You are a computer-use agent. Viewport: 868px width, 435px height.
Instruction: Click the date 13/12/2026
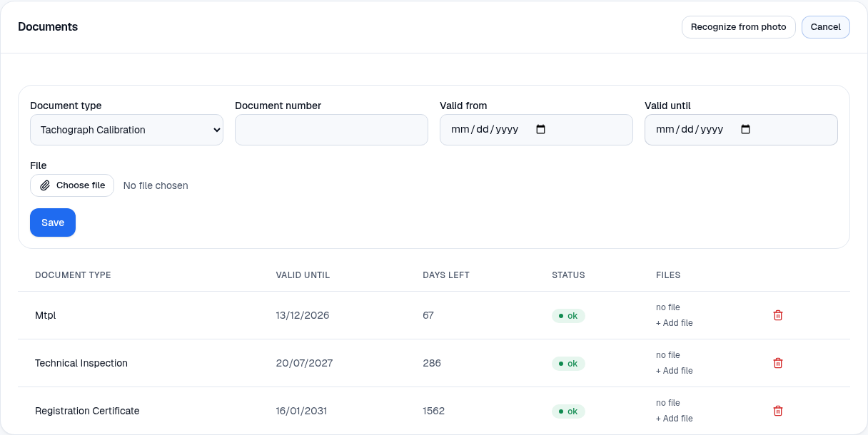303,315
